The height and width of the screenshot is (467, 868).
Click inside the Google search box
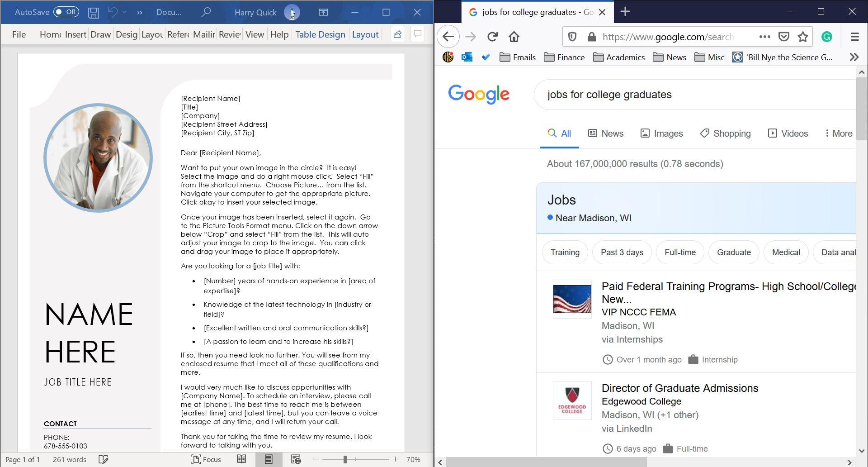tap(656, 95)
